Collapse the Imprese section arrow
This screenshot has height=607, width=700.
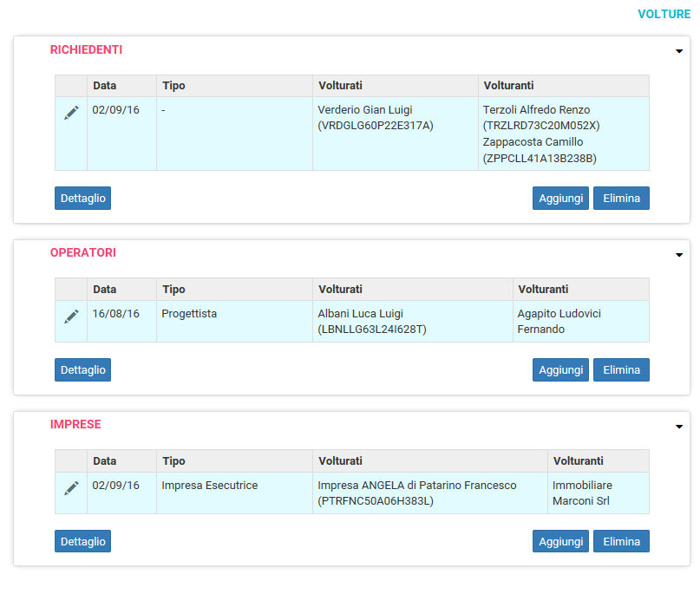(679, 427)
